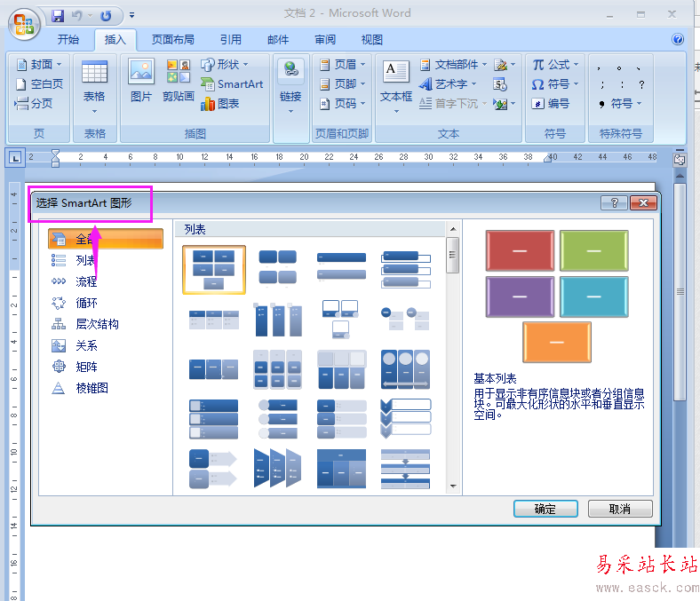Confirm with the 确定 button

(545, 509)
